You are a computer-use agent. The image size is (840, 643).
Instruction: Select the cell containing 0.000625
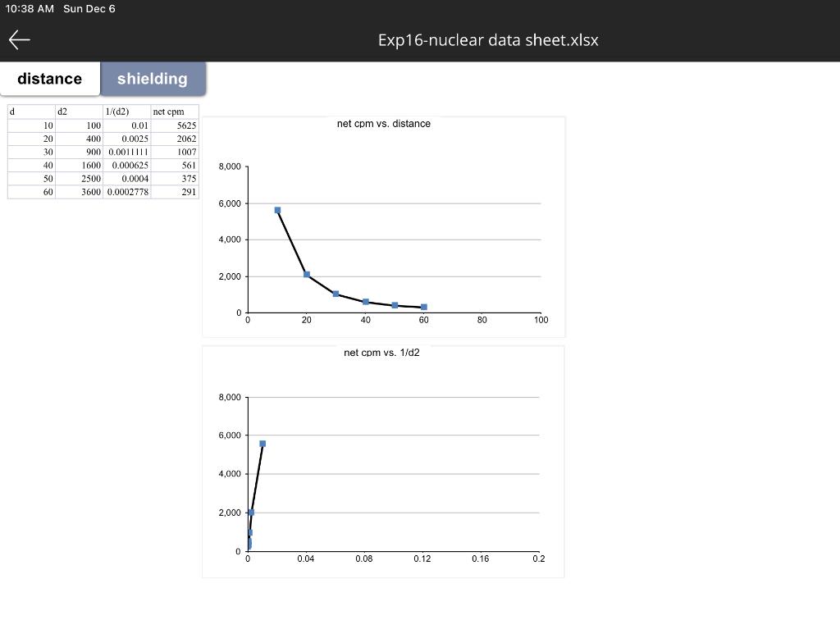pos(127,166)
